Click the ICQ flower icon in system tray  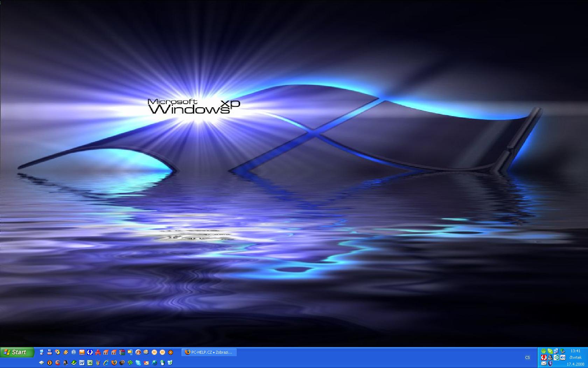544,351
